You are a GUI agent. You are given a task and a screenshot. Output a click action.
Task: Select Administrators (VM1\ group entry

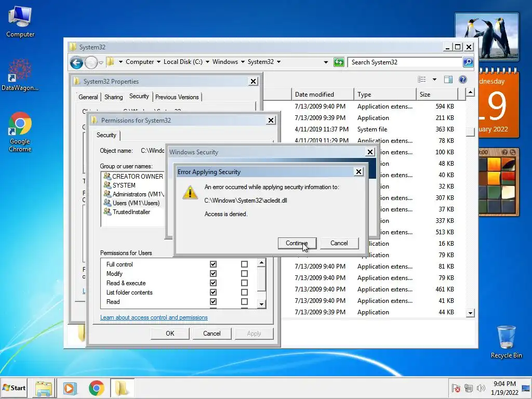[134, 194]
